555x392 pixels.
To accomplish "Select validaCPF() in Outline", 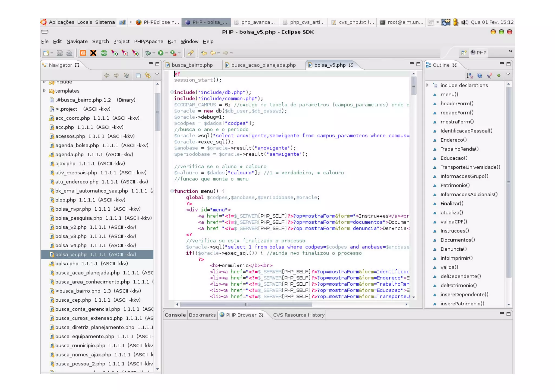I will [454, 222].
